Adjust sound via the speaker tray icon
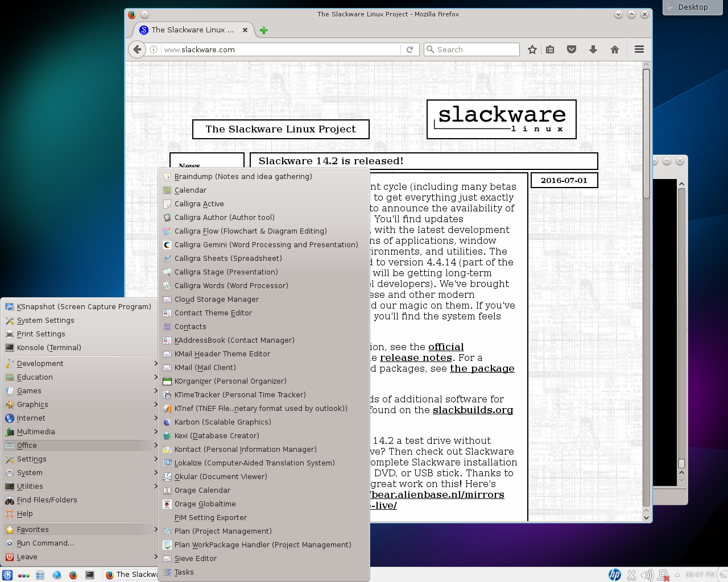 point(648,575)
